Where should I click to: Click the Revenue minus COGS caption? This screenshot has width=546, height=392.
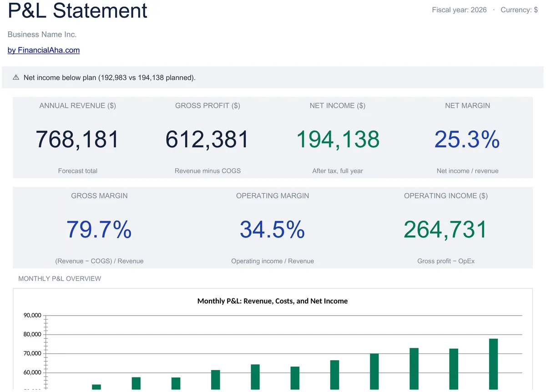coord(207,171)
